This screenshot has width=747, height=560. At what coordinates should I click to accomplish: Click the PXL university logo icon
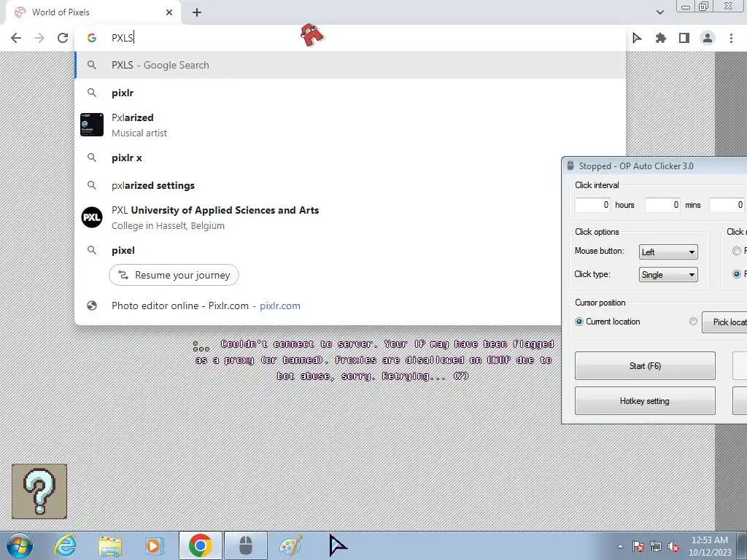[x=92, y=217]
